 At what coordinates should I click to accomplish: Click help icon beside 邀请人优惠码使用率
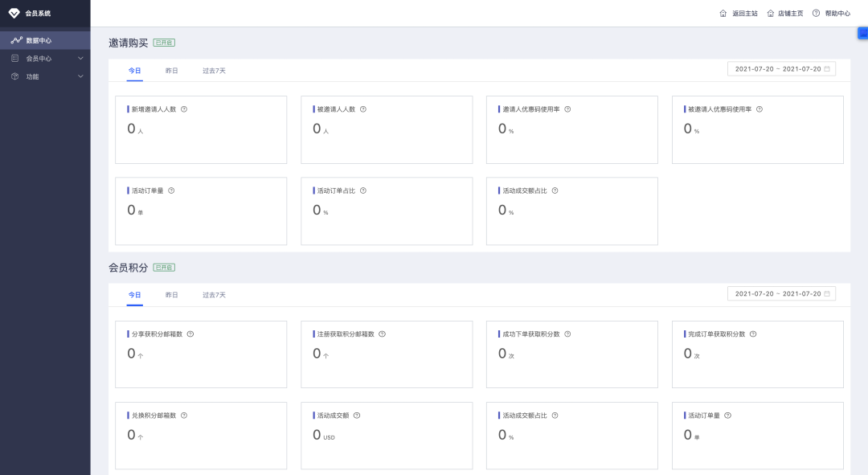click(x=567, y=109)
